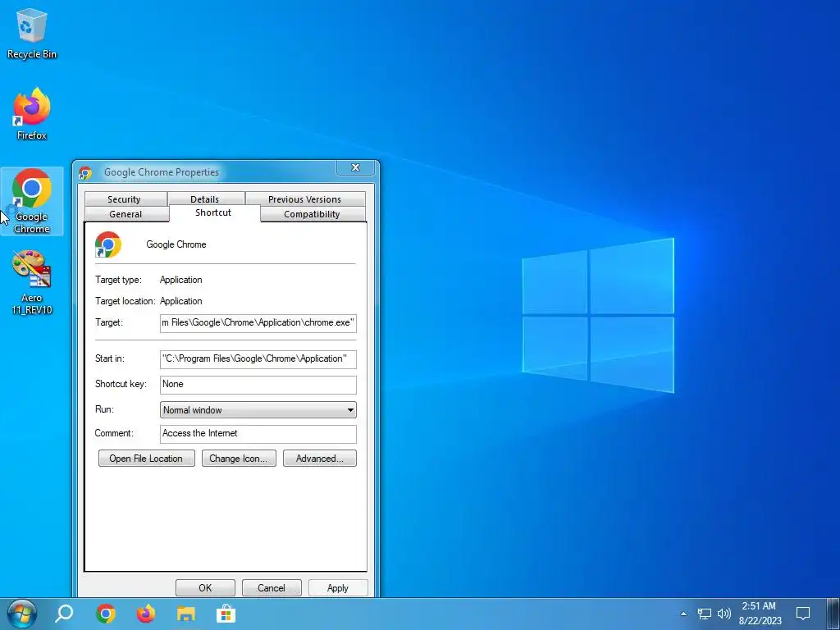Click into the Target path field
This screenshot has height=630, width=840.
[x=258, y=323]
